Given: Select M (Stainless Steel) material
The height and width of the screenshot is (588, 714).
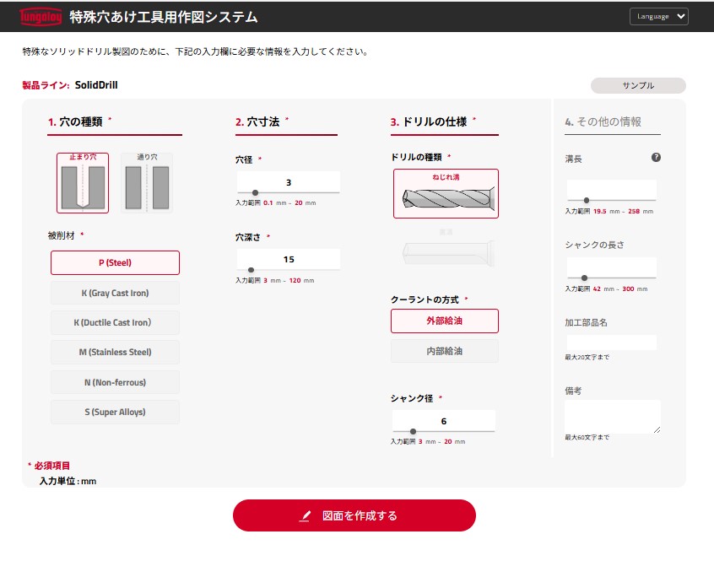Looking at the screenshot, I should 115,352.
